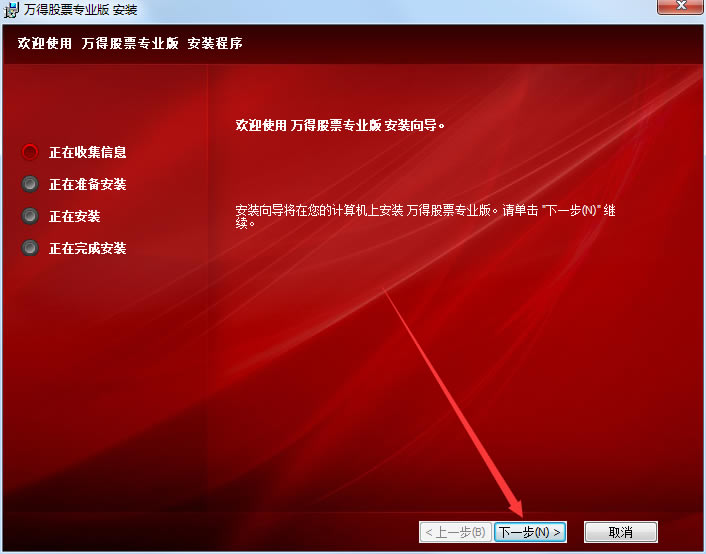The height and width of the screenshot is (554, 706).
Task: Click the disabled 上一步(B) button
Action: point(455,532)
